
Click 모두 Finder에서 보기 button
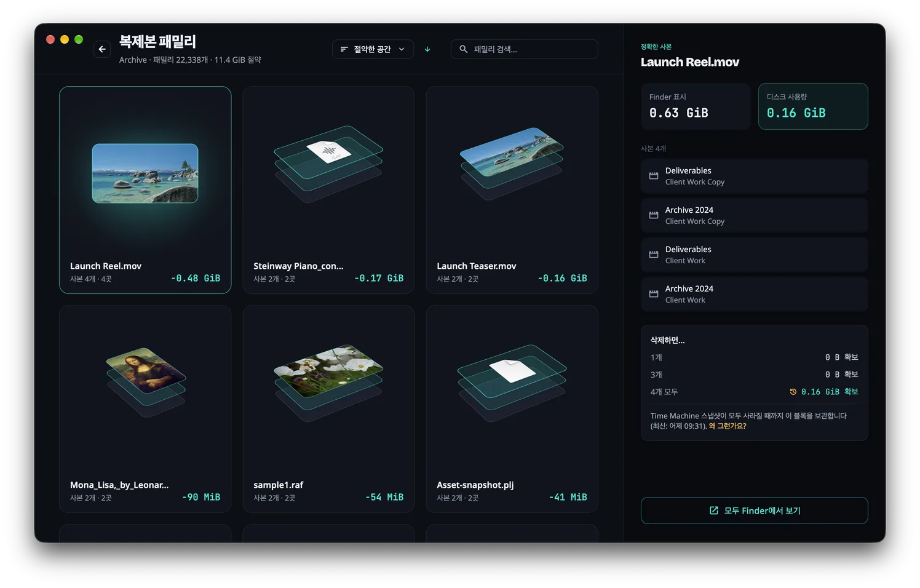755,511
